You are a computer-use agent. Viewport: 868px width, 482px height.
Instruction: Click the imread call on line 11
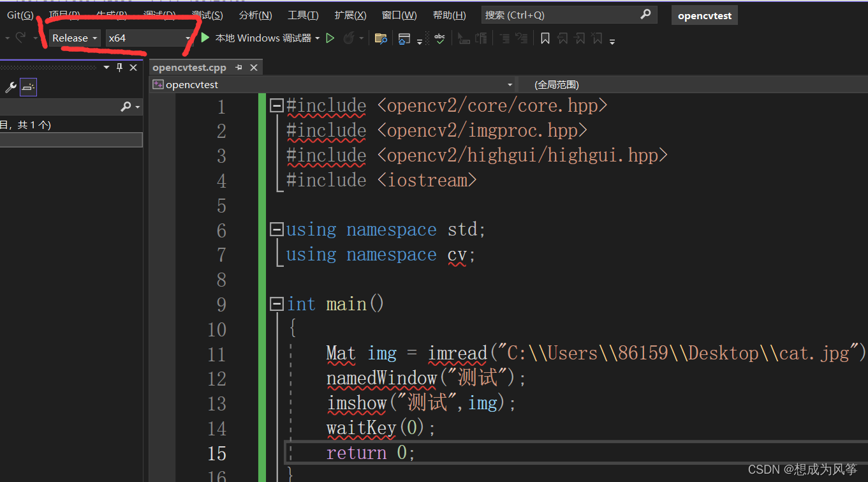457,354
